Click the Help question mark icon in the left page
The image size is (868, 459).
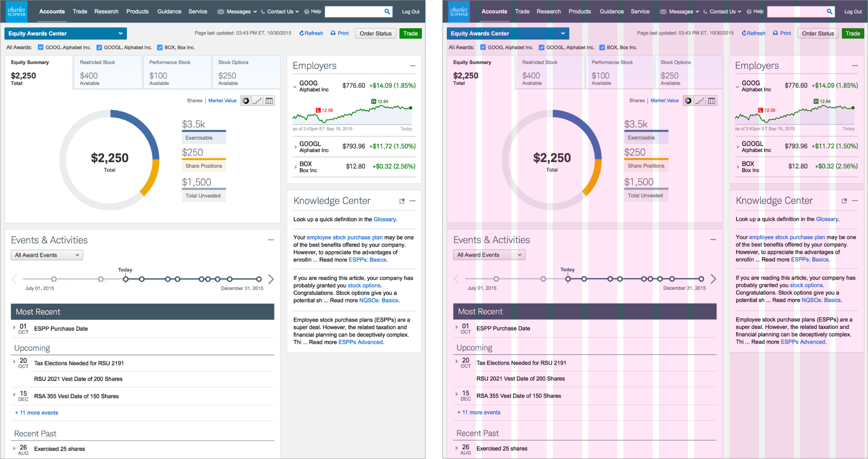tap(307, 11)
